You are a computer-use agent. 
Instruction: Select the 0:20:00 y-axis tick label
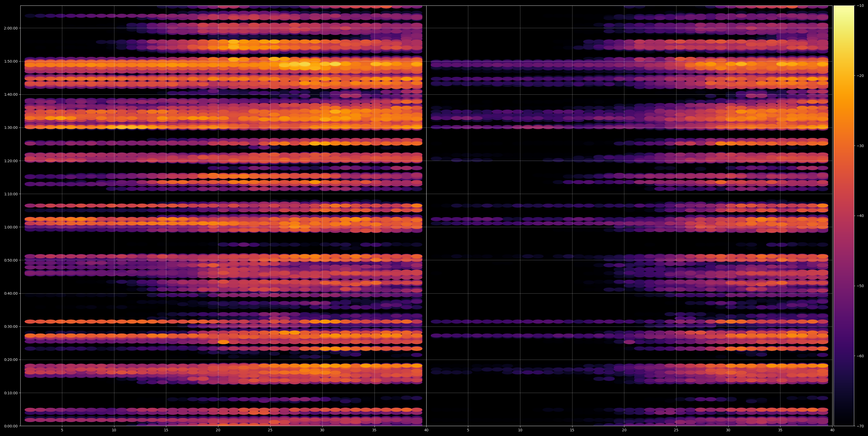tap(10, 360)
